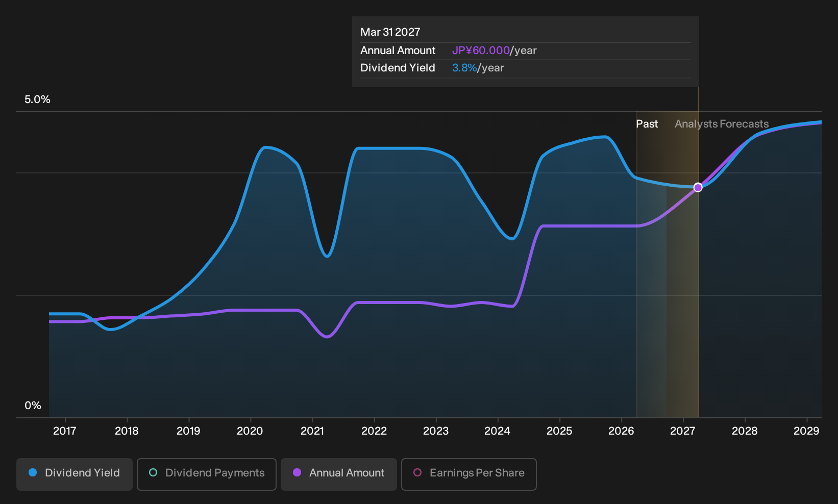Image resolution: width=838 pixels, height=504 pixels.
Task: Click the JP¥60.000/year tooltip value
Action: 494,51
